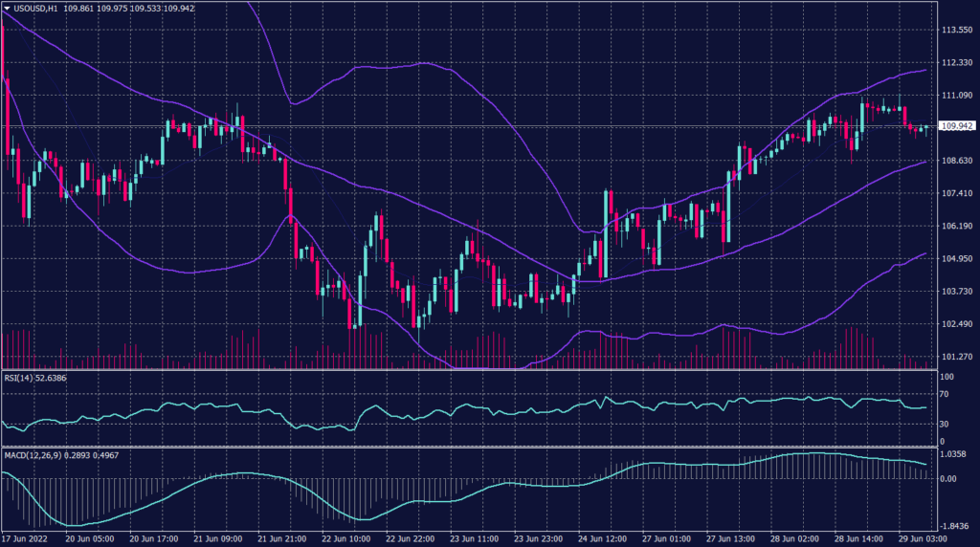Click divider between price chart and RSI pane
This screenshot has width=980, height=547.
(x=467, y=371)
